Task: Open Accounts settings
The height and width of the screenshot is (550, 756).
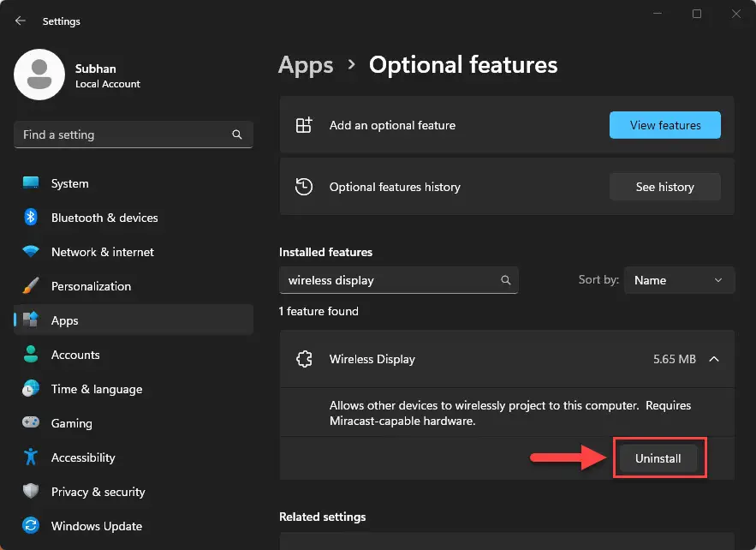Action: click(77, 355)
